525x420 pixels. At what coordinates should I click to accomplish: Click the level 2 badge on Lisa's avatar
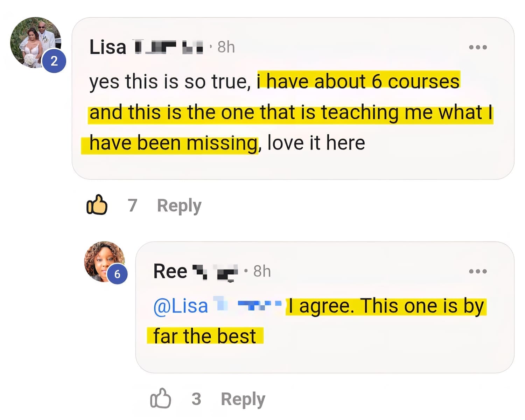click(x=54, y=61)
